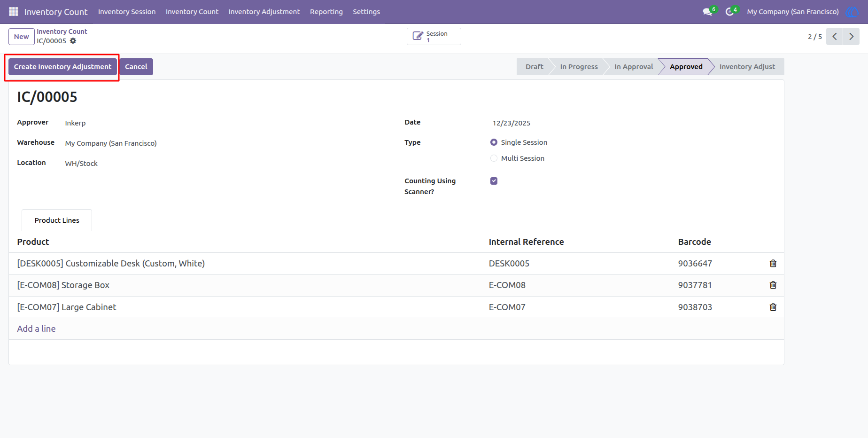The width and height of the screenshot is (868, 438).
Task: Open the Session edit smart button
Action: click(434, 37)
